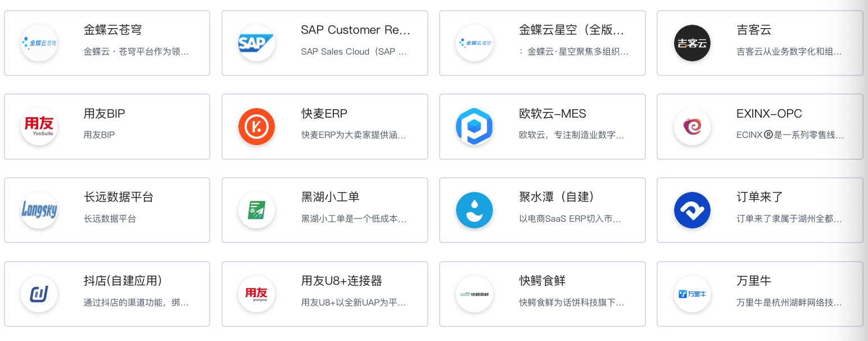Open the 用友BIP title link
The height and width of the screenshot is (341, 868).
(105, 114)
